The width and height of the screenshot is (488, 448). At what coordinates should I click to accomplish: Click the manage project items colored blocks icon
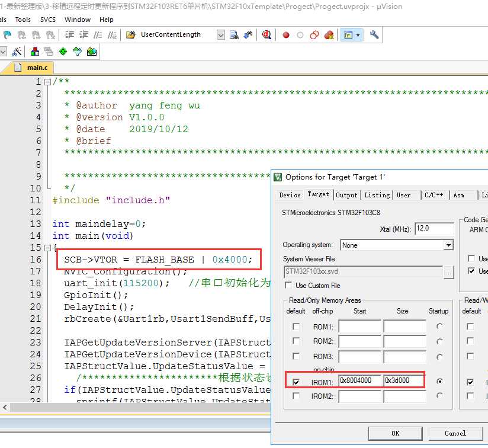tap(35, 52)
